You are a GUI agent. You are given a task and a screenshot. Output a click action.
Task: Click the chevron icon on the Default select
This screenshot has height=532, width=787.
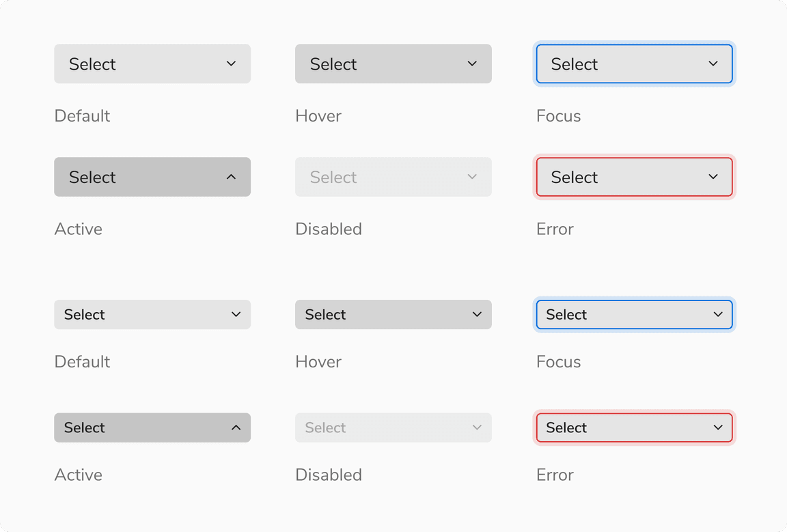[x=231, y=64]
